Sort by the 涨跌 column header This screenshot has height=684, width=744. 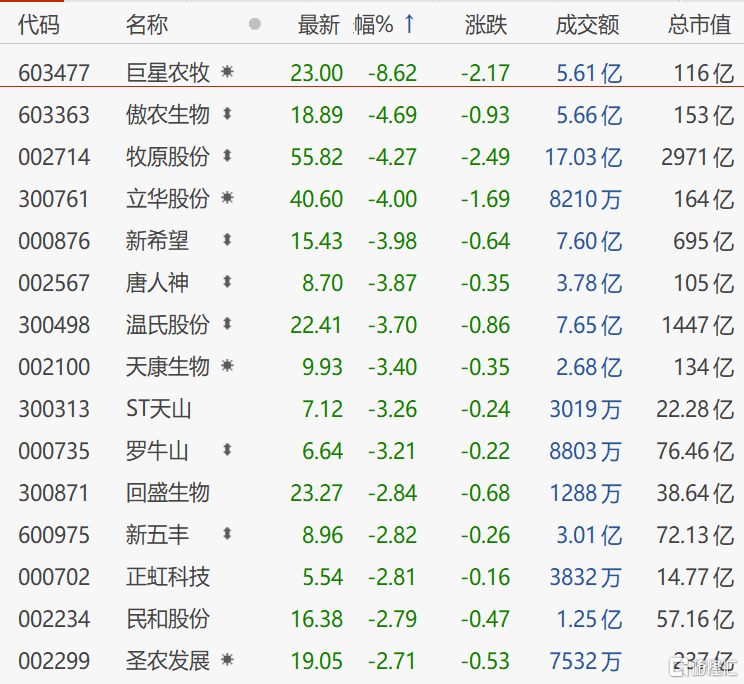coord(486,24)
